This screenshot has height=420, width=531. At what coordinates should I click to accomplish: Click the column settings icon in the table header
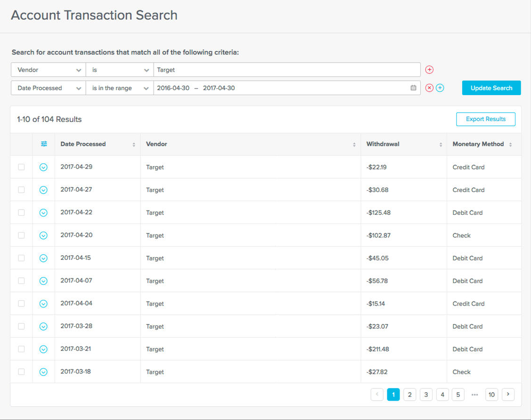[x=43, y=144]
